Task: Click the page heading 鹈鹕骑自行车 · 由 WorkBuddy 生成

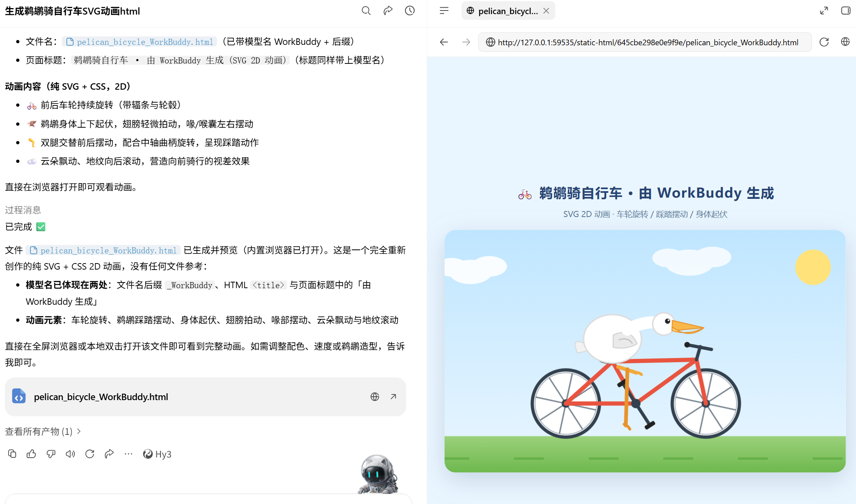Action: tap(646, 193)
